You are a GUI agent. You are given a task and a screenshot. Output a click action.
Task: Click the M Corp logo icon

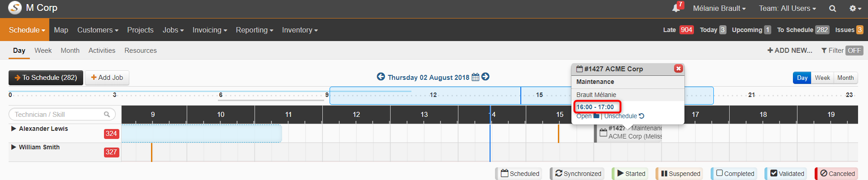(x=15, y=8)
